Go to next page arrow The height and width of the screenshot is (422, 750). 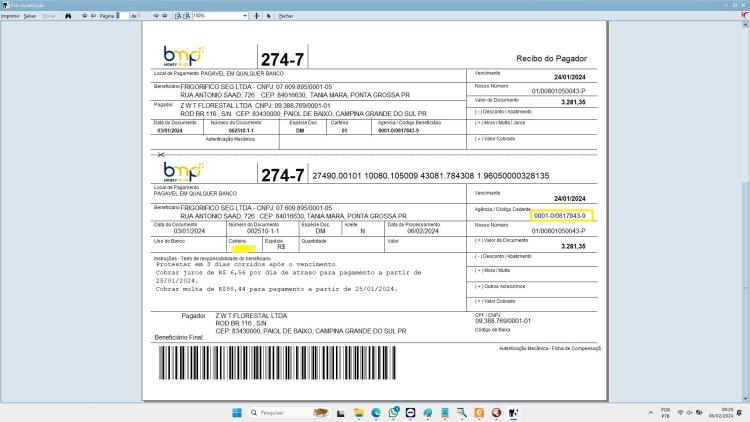[x=156, y=16]
